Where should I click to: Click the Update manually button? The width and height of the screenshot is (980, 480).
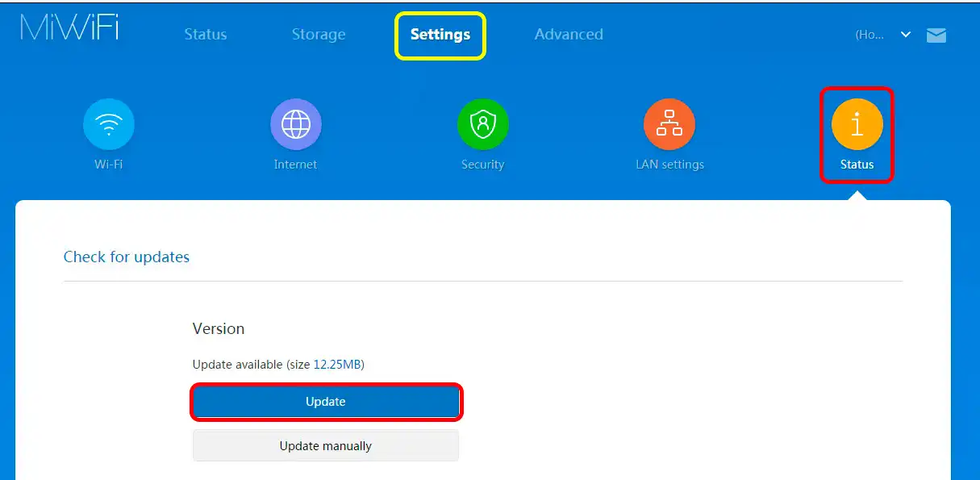point(326,445)
